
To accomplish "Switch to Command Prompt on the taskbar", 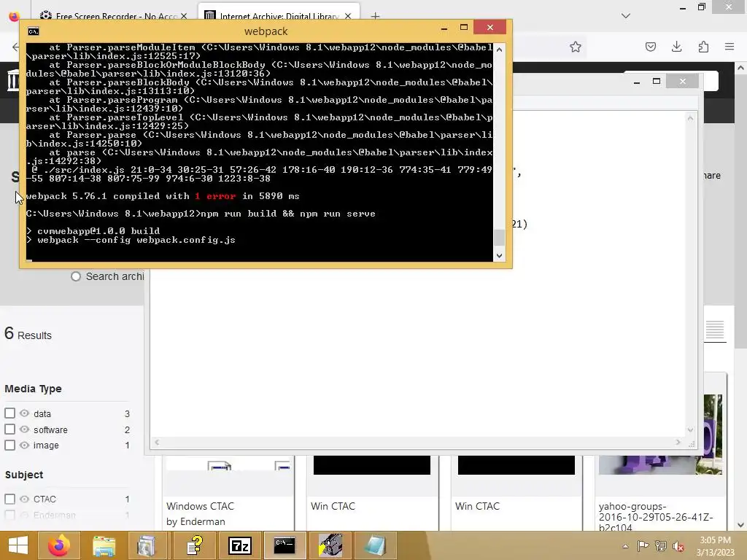I will pos(285,545).
